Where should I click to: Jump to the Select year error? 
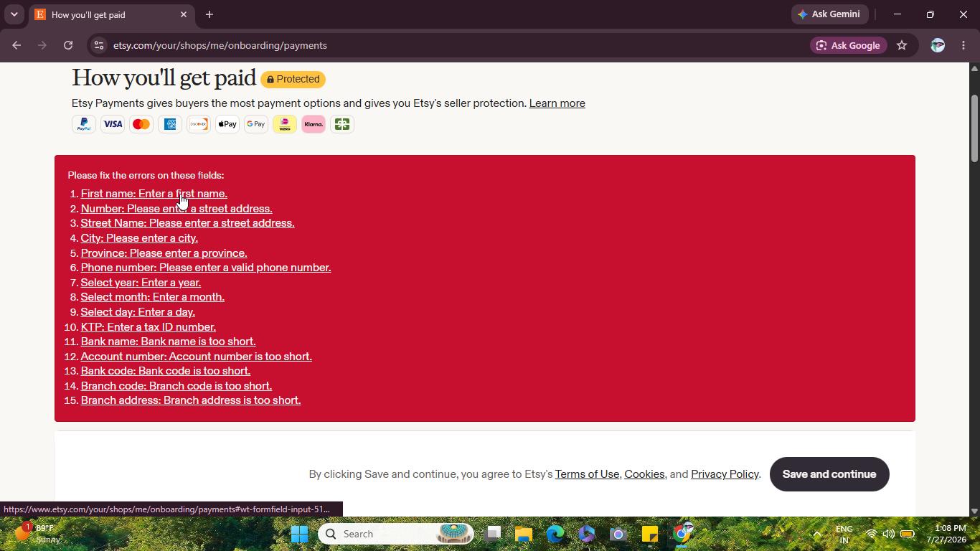click(141, 283)
